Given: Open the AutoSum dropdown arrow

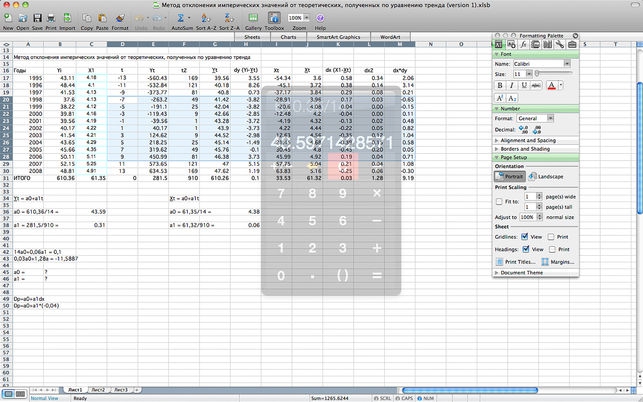Looking at the screenshot, I should (x=189, y=18).
